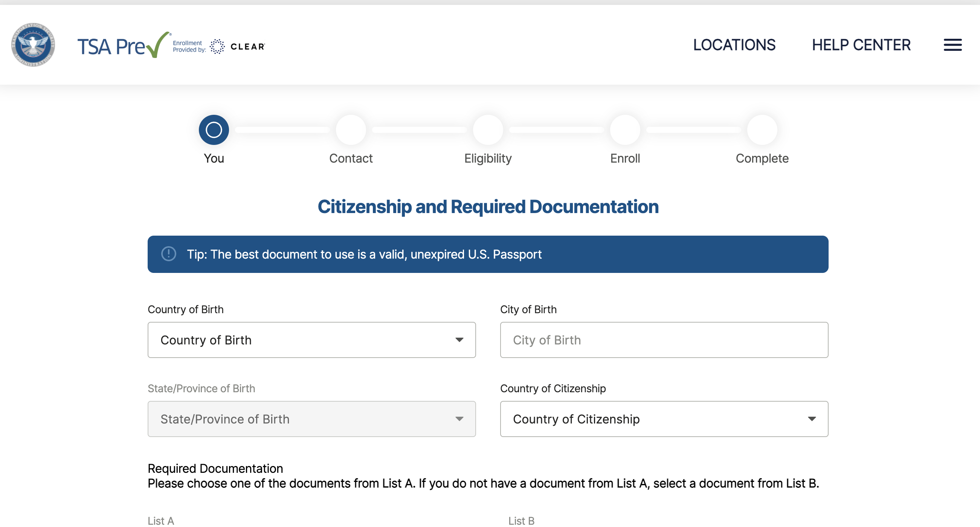Click the Contact step label

(x=351, y=158)
